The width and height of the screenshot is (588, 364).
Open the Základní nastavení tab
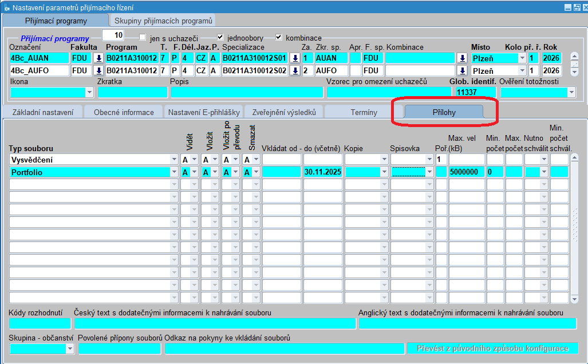pos(43,112)
